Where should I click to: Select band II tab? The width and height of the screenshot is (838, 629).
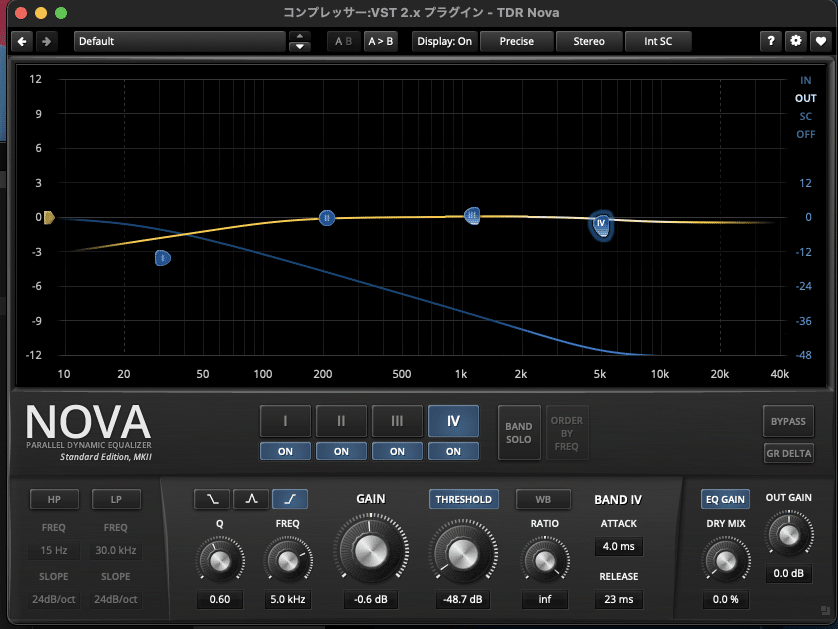coord(342,421)
